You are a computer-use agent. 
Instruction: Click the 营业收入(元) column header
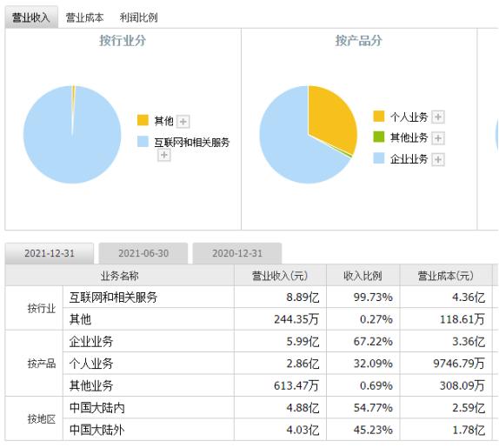click(x=280, y=276)
